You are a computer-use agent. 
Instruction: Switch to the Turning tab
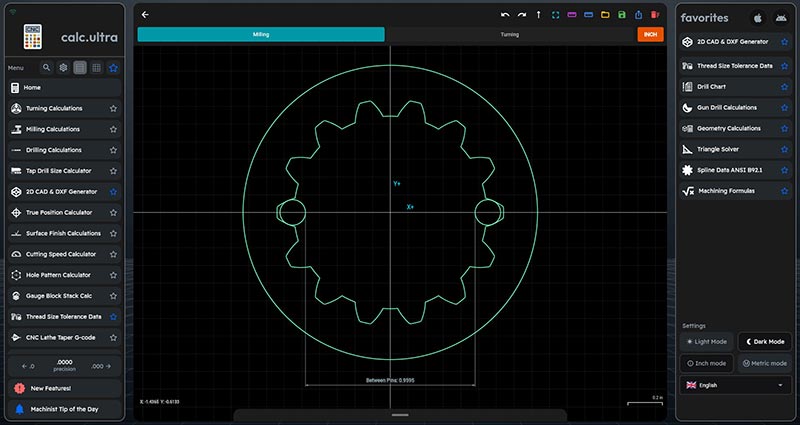point(510,34)
